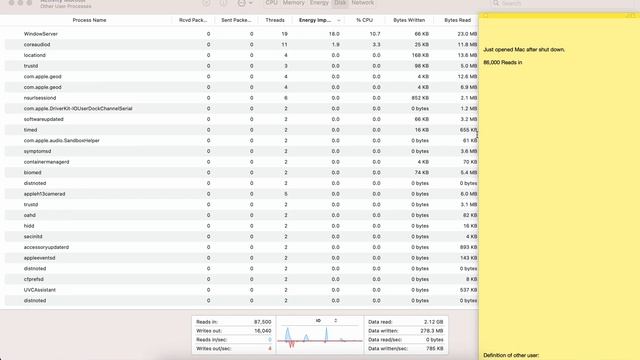Click the Data written/sec 785 KB value
The image size is (640, 360).
pos(435,349)
